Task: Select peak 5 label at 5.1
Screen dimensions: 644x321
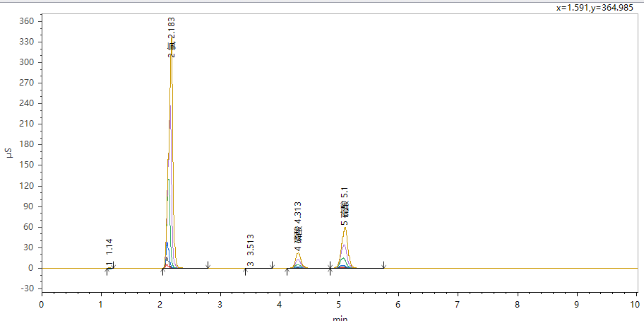Action: click(345, 206)
